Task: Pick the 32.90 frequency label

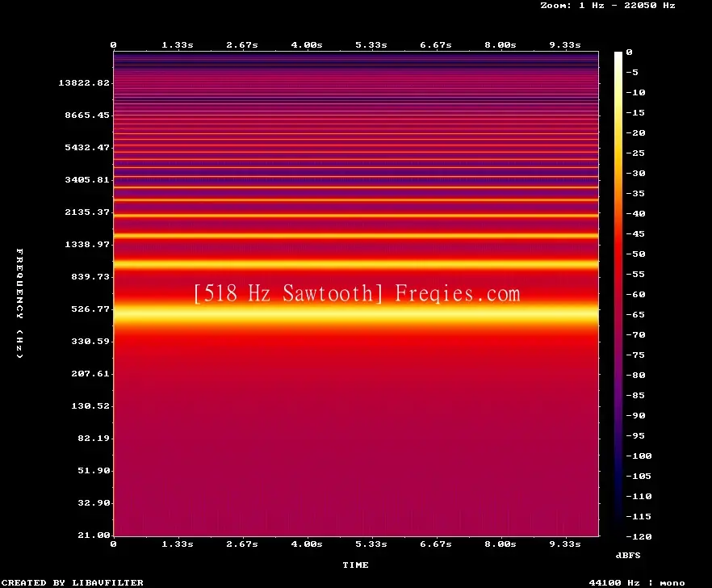Action: coord(94,502)
